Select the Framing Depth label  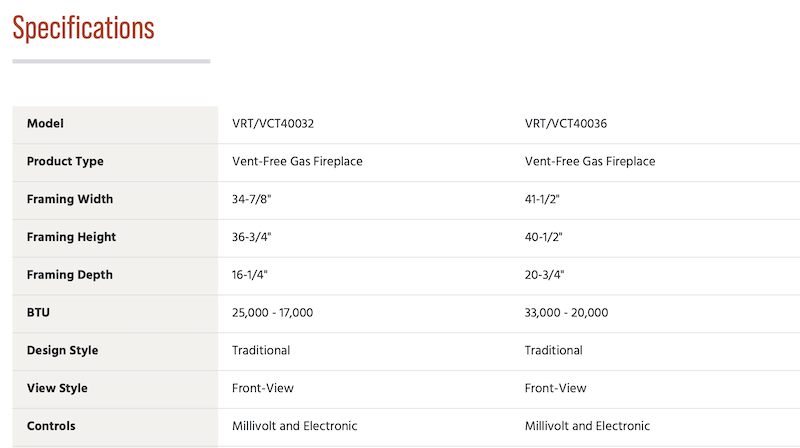(x=70, y=275)
